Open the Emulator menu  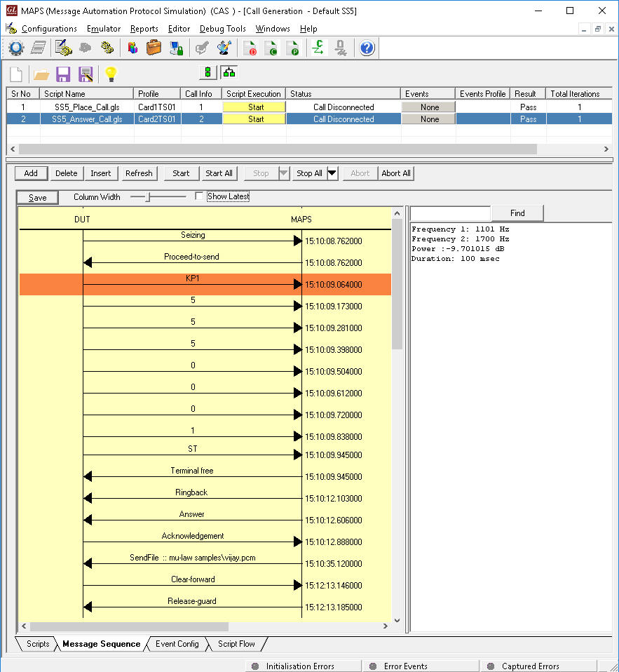coord(104,29)
